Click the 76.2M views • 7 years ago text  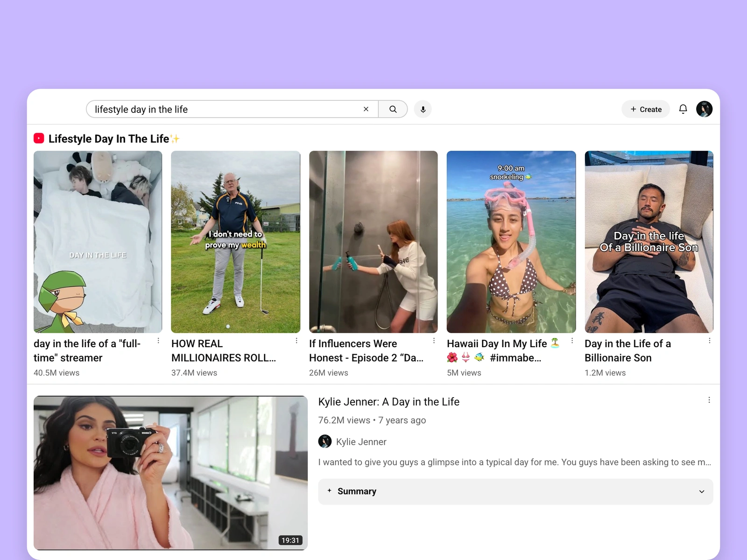point(372,420)
